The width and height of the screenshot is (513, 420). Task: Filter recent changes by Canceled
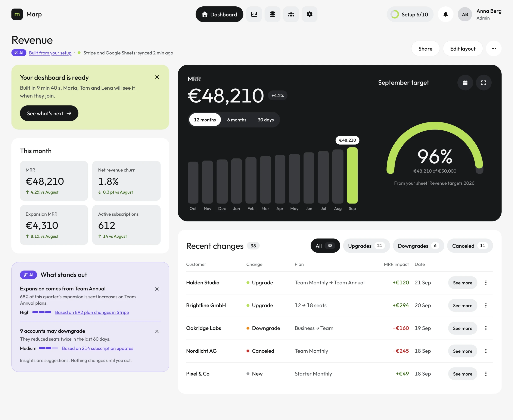click(470, 246)
